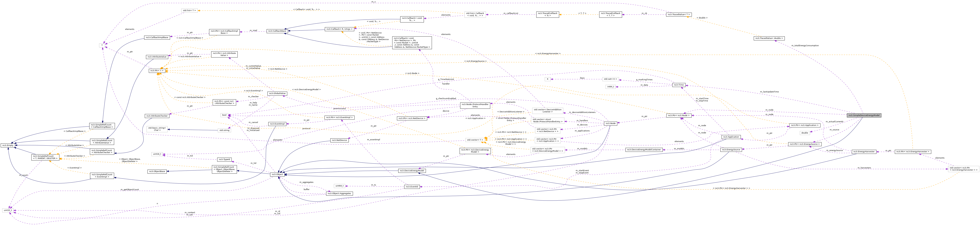Select the ns3::CallbackImplBase node

click(157, 37)
